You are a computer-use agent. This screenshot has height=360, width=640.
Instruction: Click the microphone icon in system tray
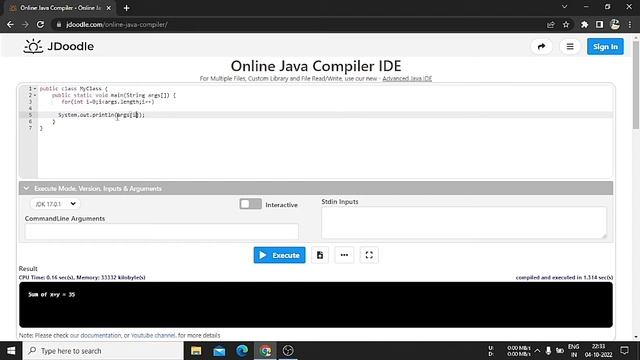click(x=548, y=351)
